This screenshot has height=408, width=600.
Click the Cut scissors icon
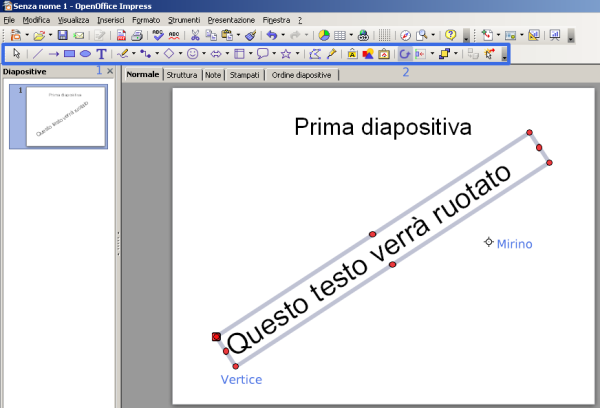coord(196,35)
